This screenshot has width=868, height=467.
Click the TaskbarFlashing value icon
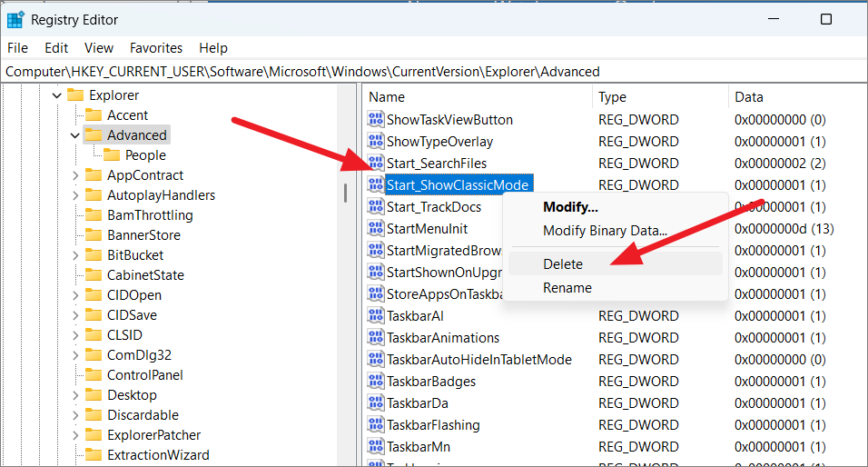click(x=376, y=425)
